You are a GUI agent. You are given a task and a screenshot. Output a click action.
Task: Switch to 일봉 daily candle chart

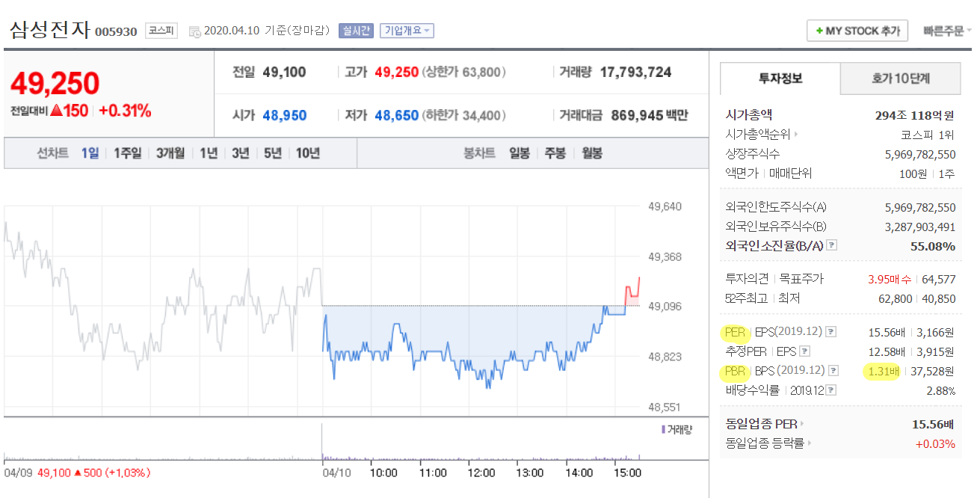[x=520, y=153]
